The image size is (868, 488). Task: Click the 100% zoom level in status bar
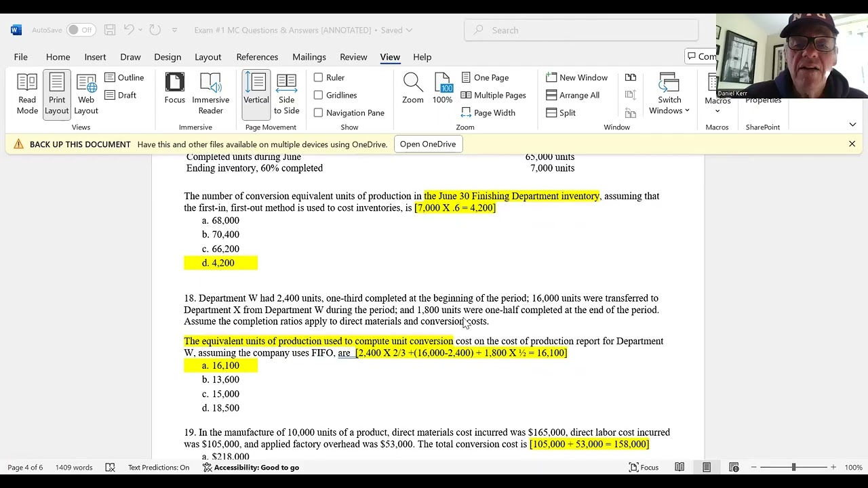point(853,467)
